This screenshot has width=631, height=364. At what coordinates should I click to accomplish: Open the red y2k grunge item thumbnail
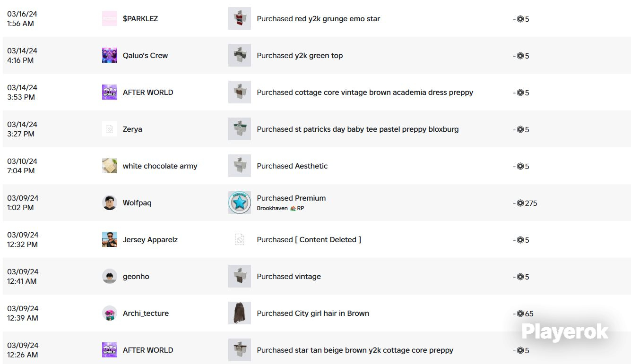pos(240,19)
